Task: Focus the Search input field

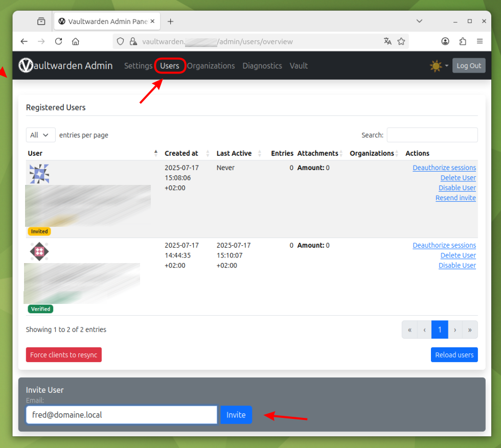Action: pos(432,135)
